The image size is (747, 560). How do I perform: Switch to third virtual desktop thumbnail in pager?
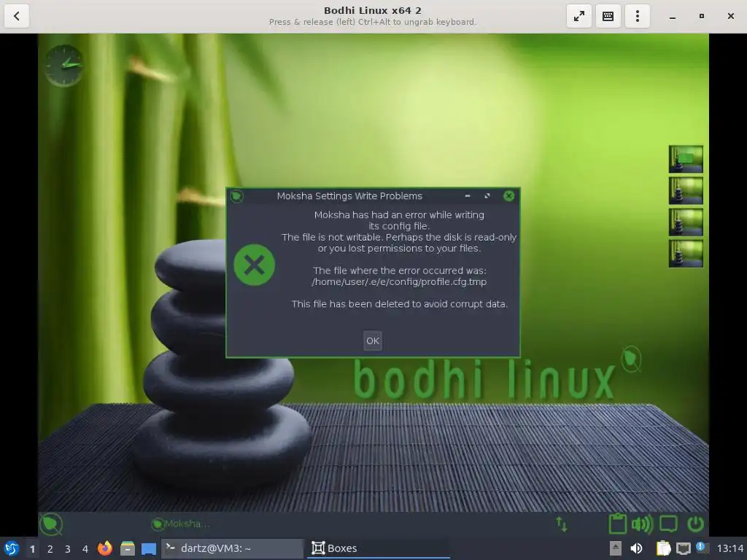pyautogui.click(x=686, y=222)
